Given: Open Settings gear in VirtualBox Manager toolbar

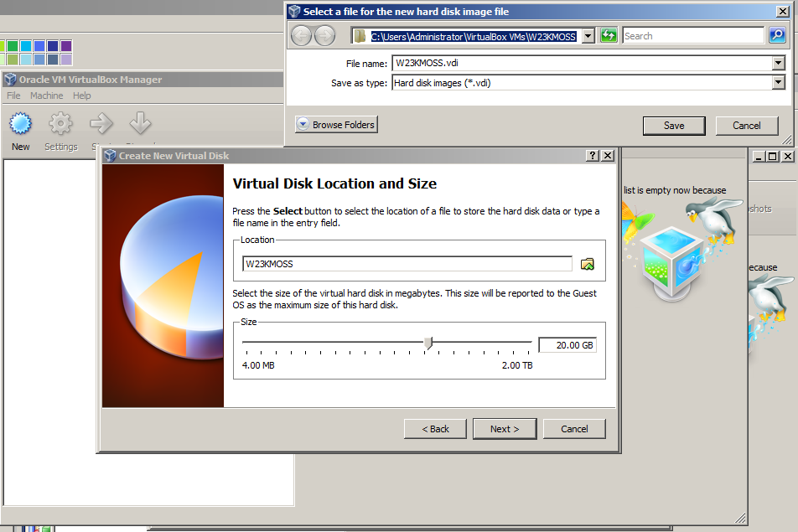Looking at the screenshot, I should pos(60,124).
